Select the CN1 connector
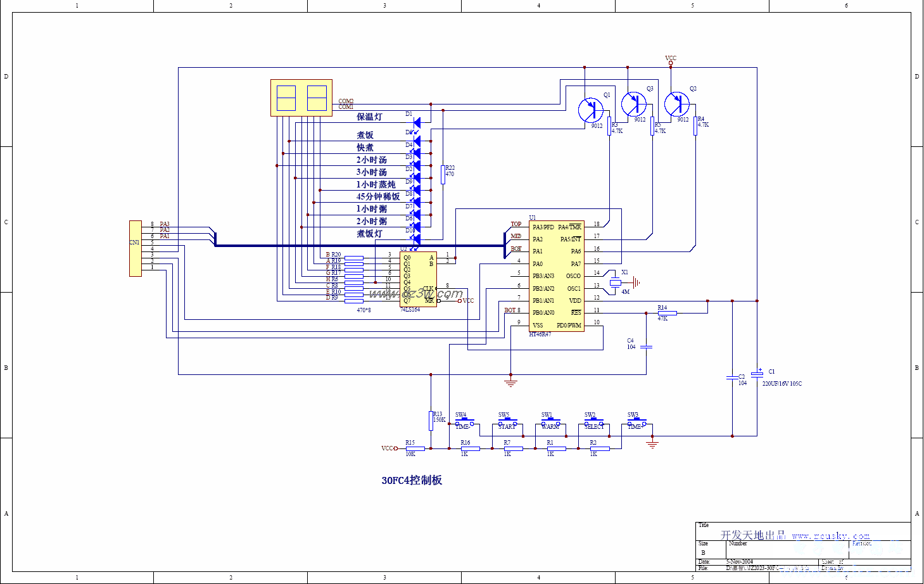The height and width of the screenshot is (584, 924). pyautogui.click(x=135, y=248)
